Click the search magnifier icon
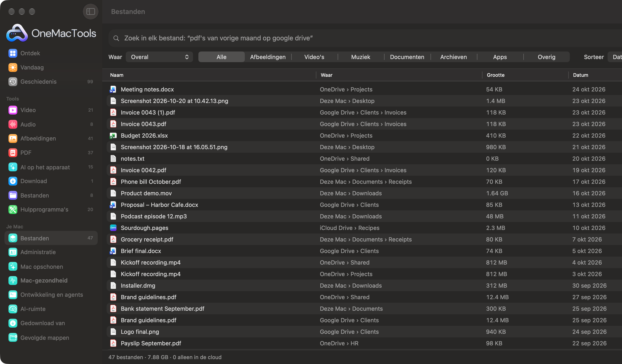This screenshot has height=364, width=622. 116,38
